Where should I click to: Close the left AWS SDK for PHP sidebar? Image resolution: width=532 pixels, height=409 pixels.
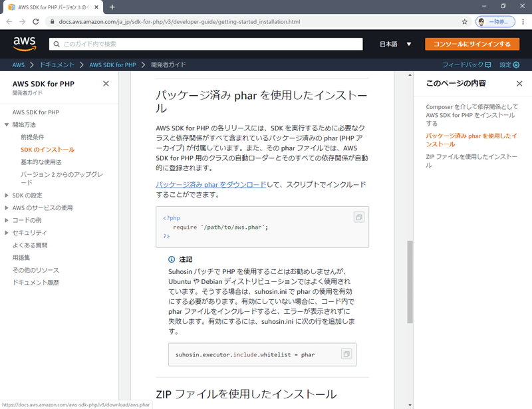point(106,84)
